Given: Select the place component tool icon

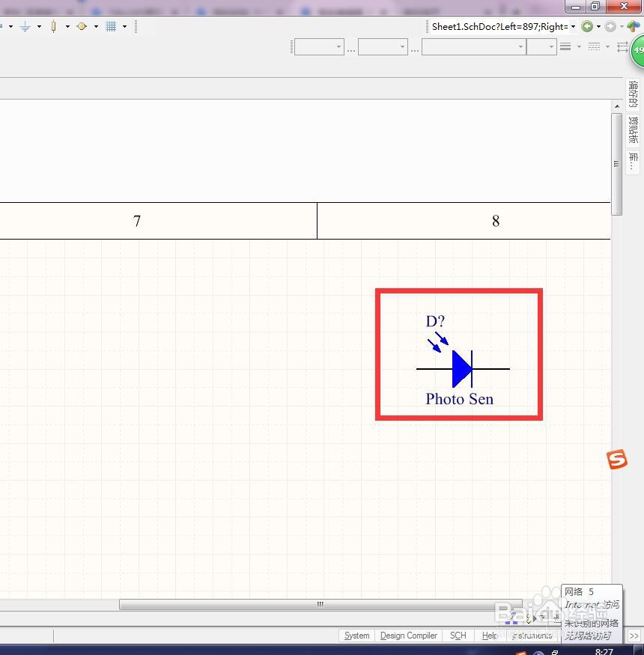Looking at the screenshot, I should pyautogui.click(x=53, y=27).
